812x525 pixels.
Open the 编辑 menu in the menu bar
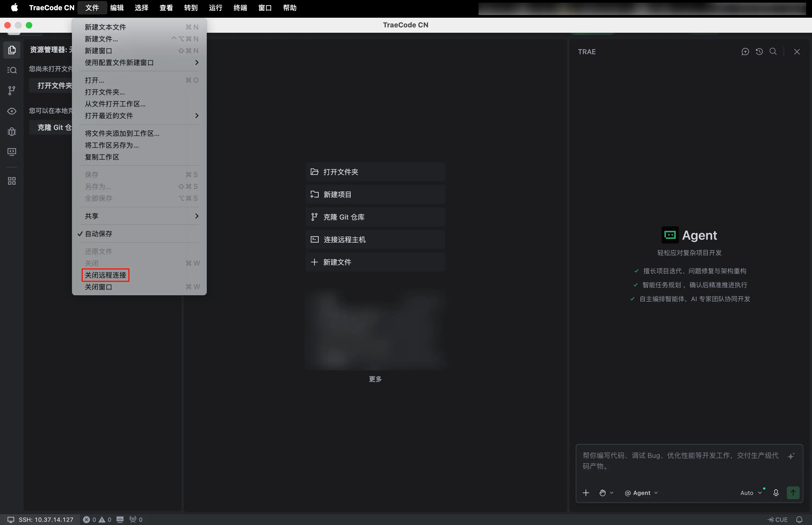click(x=117, y=8)
